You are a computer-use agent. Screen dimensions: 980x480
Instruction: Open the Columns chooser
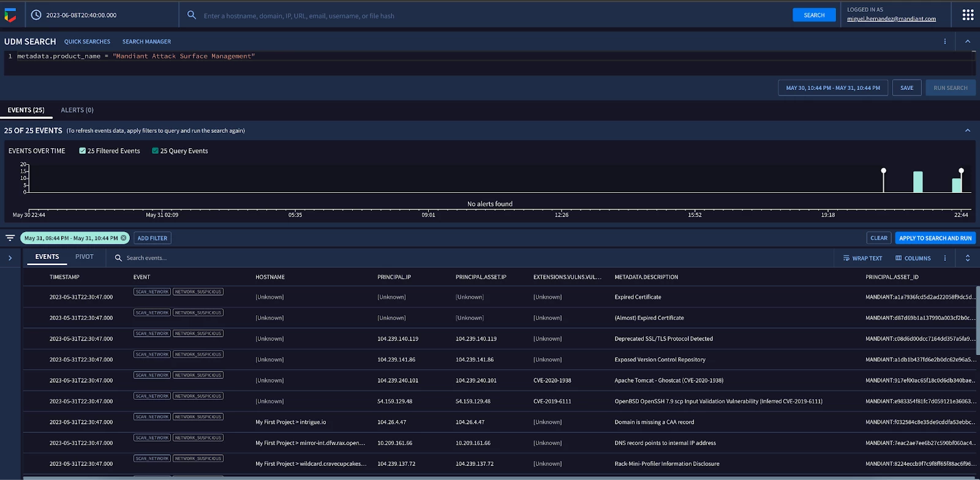click(913, 258)
